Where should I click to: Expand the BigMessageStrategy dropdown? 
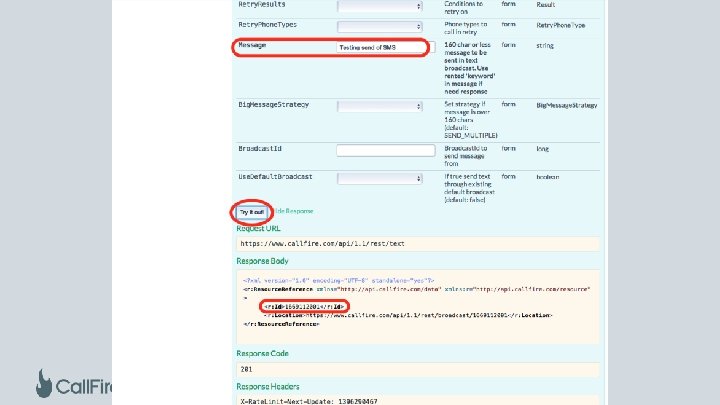click(x=379, y=106)
